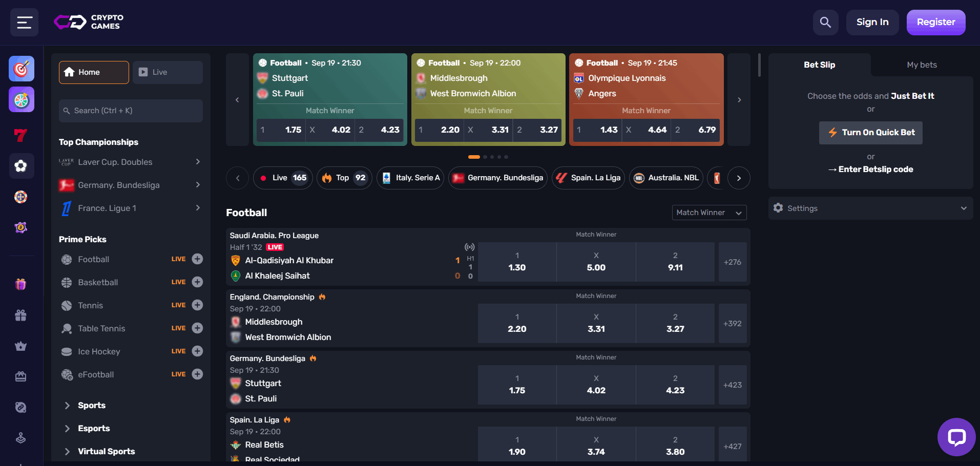The height and width of the screenshot is (466, 980).
Task: Filter by Italy. Serie A chip
Action: click(x=410, y=178)
